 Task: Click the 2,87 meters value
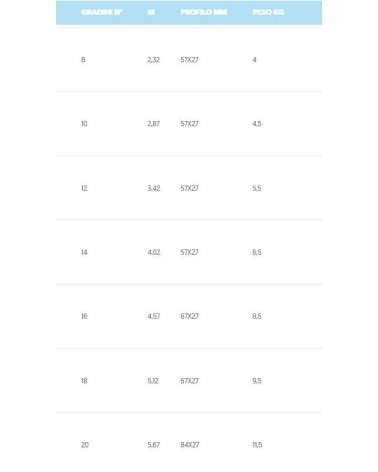[x=153, y=124]
